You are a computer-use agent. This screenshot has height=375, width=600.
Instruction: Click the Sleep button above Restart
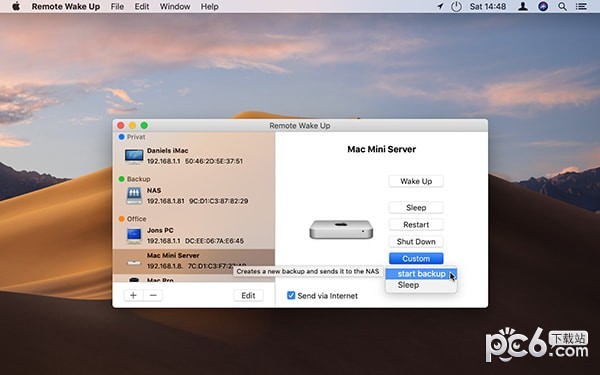point(416,207)
